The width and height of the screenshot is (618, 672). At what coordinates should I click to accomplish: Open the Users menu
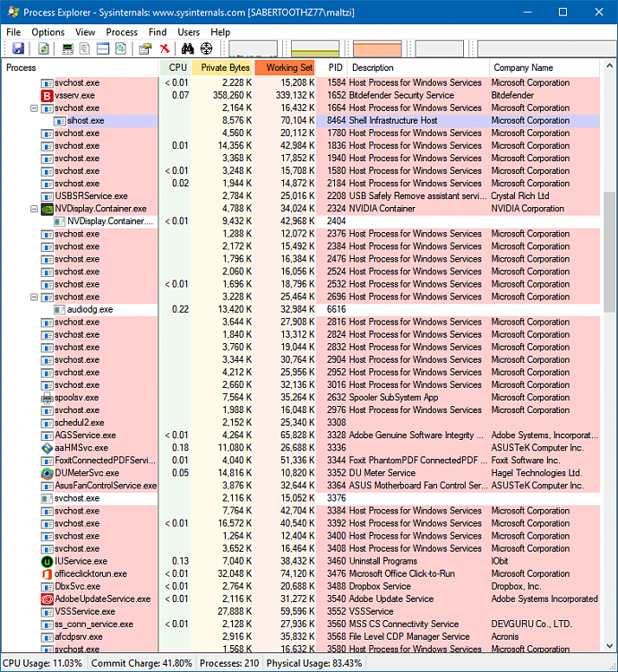188,32
